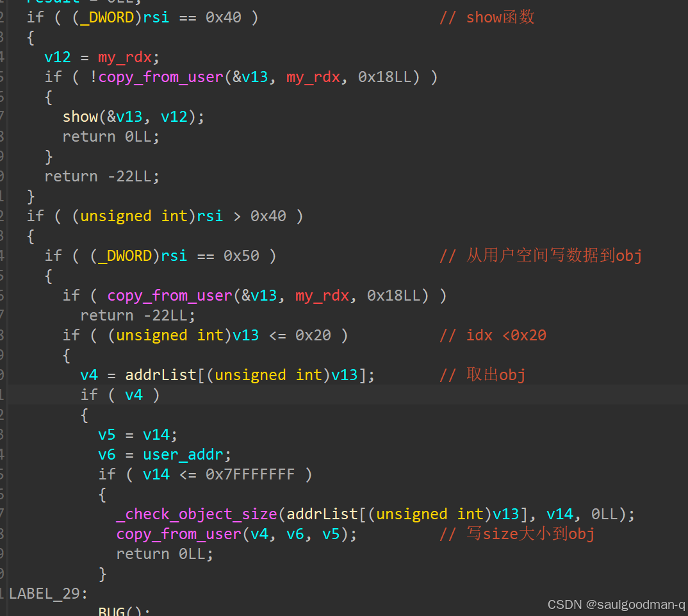
Task: Click the '// 取出obj' comment
Action: 482,375
